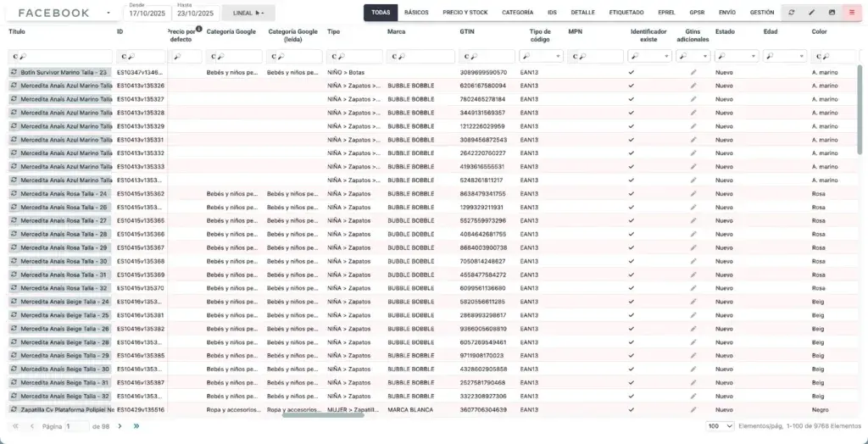Viewport: 868px width, 444px height.
Task: Go to previous page arrow
Action: (32, 426)
